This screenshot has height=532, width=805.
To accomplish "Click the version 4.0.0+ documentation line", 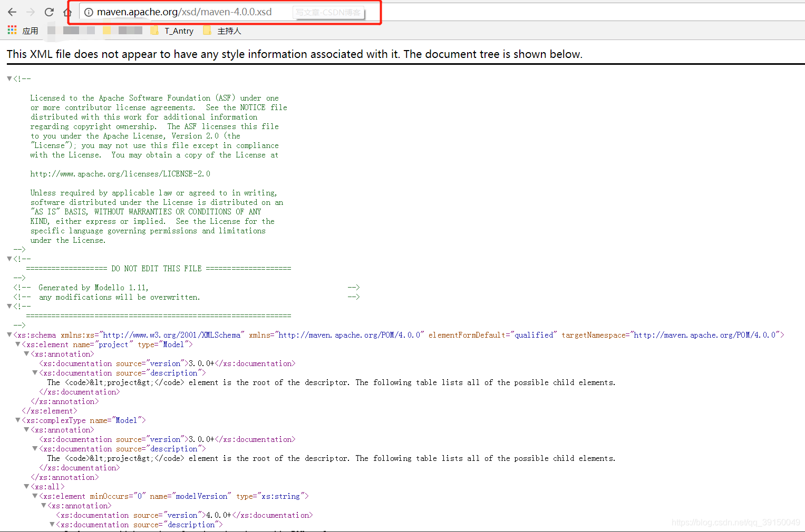I will pyautogui.click(x=185, y=515).
